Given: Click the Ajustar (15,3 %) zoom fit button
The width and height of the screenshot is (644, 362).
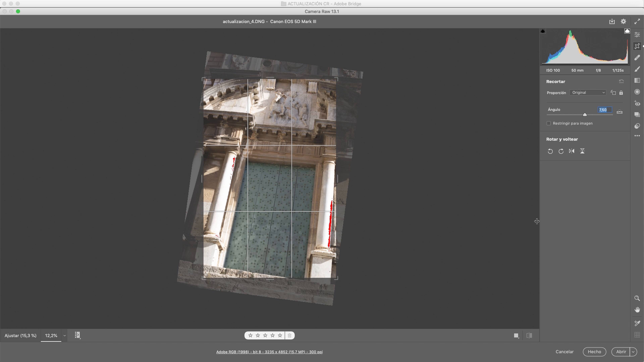Looking at the screenshot, I should pyautogui.click(x=20, y=336).
